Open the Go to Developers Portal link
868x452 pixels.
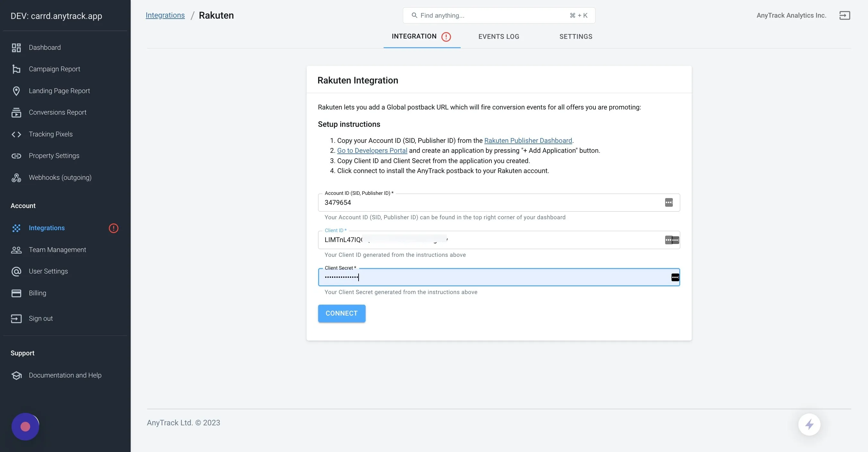(x=372, y=151)
